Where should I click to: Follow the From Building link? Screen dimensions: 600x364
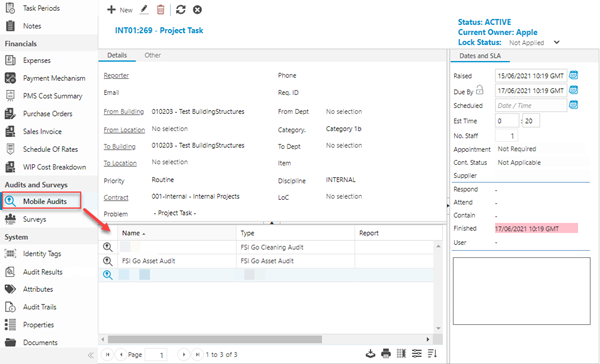[124, 112]
